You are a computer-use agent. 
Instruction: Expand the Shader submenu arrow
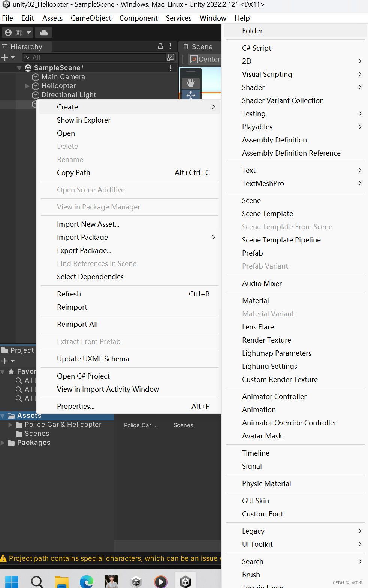tap(360, 87)
